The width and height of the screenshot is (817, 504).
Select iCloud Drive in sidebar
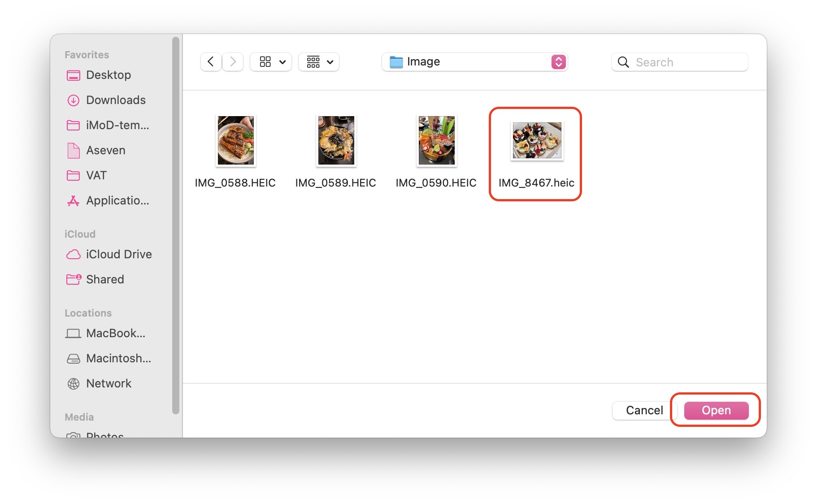tap(118, 254)
